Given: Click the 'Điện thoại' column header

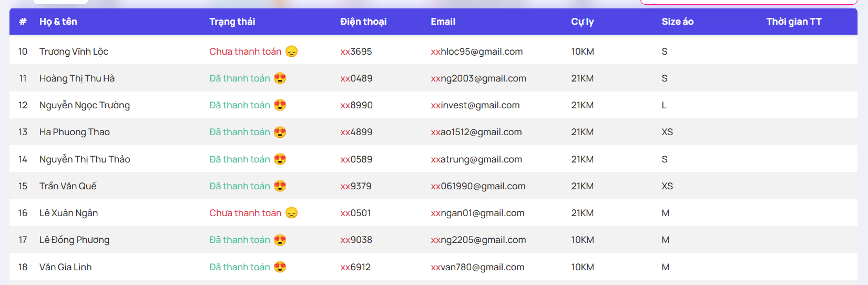Looking at the screenshot, I should click(x=363, y=22).
